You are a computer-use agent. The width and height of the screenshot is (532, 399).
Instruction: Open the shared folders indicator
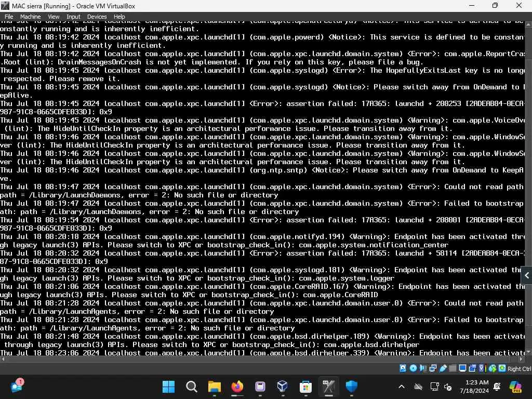(453, 368)
